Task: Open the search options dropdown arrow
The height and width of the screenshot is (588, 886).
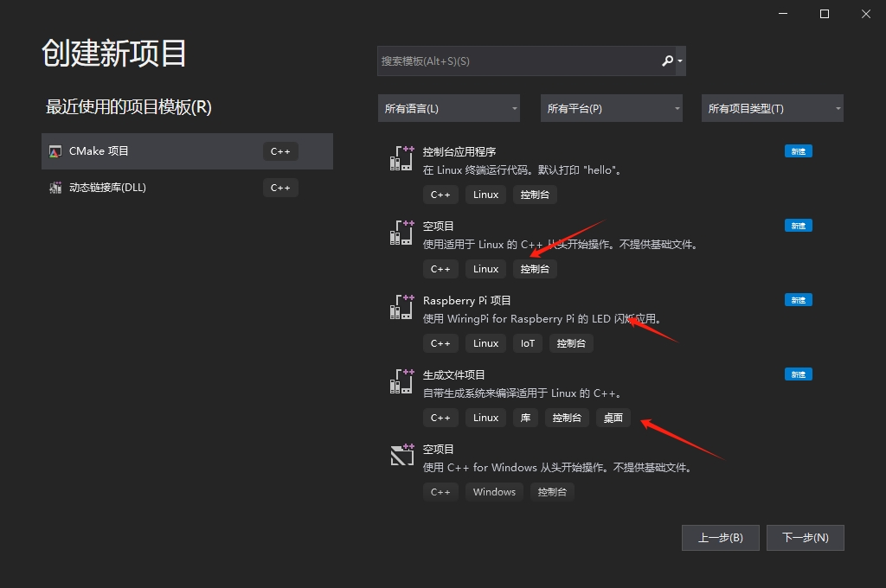Action: coord(680,61)
